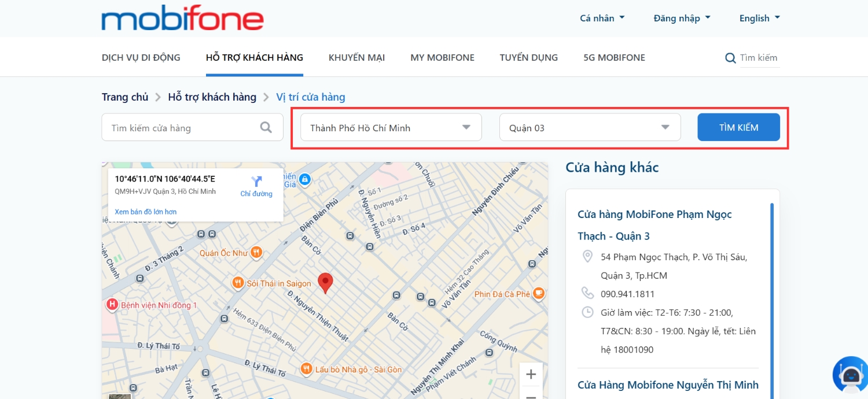Click the red map location pin
868x399 pixels.
pyautogui.click(x=326, y=283)
